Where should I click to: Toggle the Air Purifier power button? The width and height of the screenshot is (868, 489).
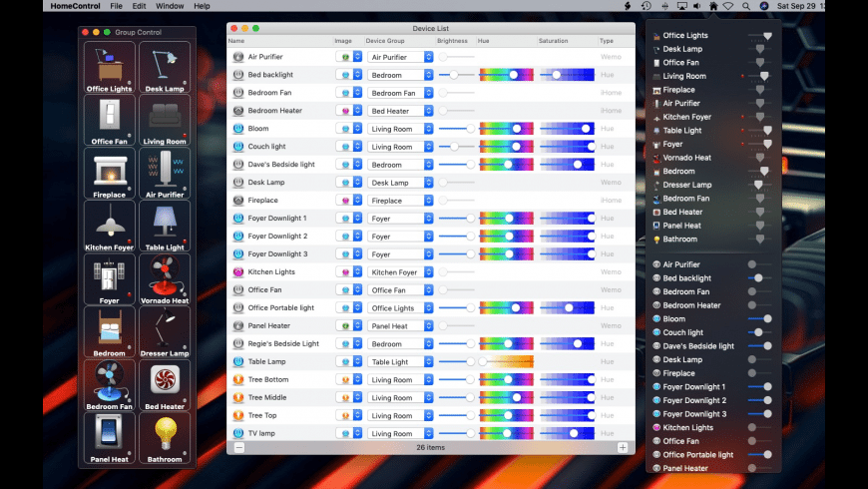pos(238,57)
